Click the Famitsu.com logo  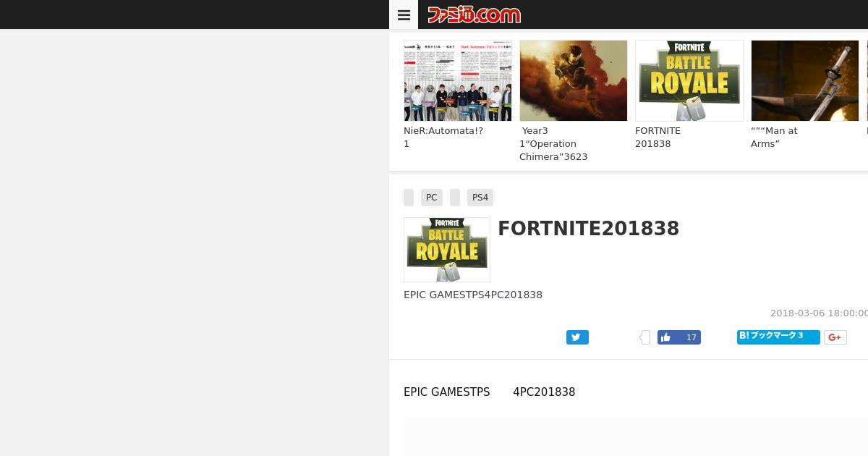tap(474, 14)
